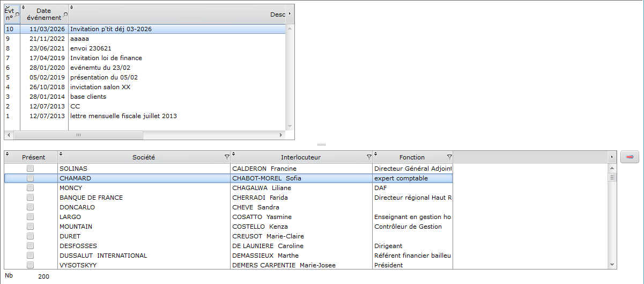Click events table scroll left arrow
Image resolution: width=644 pixels, height=284 pixels.
[x=8, y=135]
